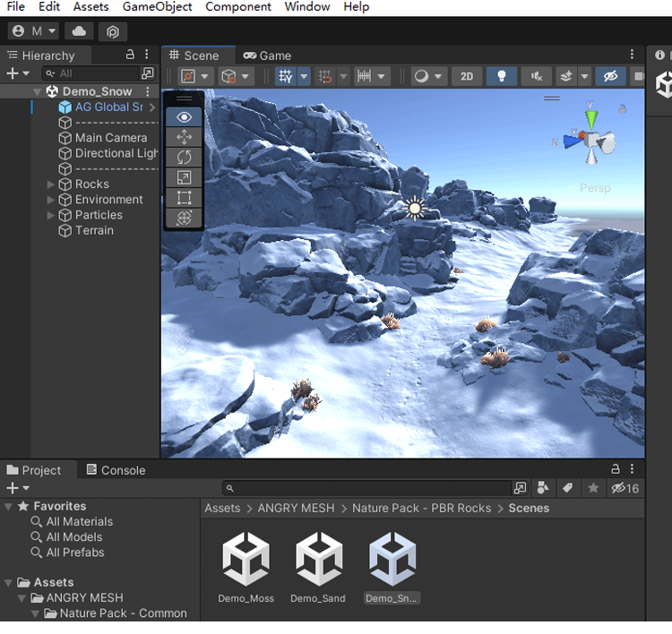This screenshot has width=672, height=634.
Task: Select the Rect tool in Scene overlay
Action: (x=185, y=198)
